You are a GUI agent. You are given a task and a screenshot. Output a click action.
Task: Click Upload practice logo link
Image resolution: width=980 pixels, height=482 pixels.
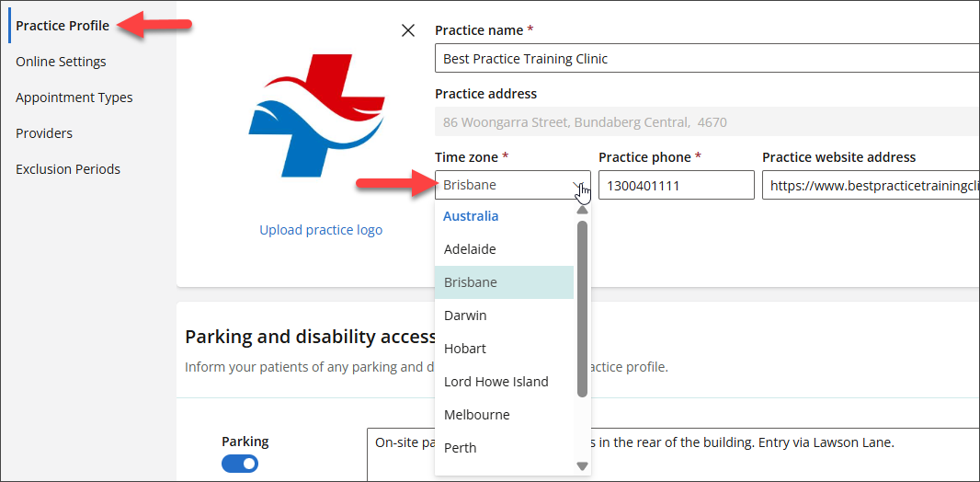pos(321,230)
